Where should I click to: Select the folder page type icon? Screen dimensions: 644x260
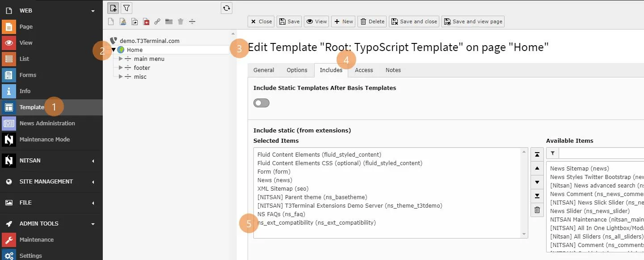point(169,21)
